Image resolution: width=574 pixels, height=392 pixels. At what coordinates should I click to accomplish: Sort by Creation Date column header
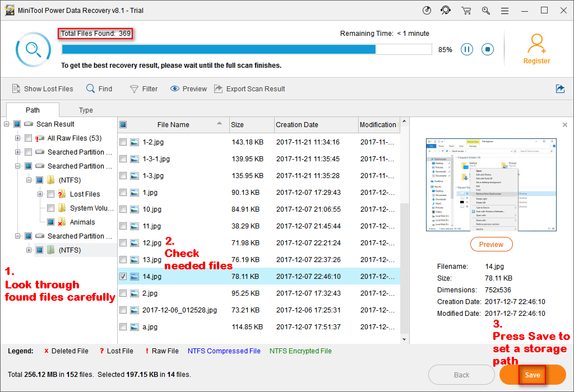[x=316, y=125]
